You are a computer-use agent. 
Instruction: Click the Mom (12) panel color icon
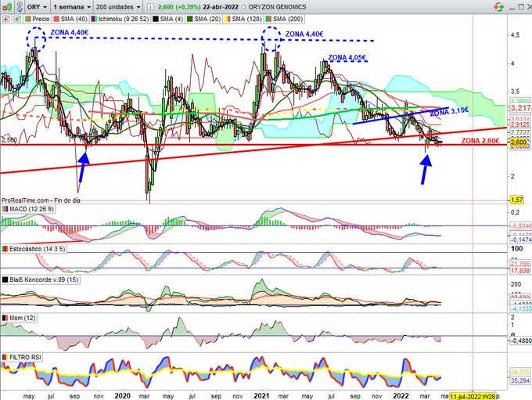(x=5, y=318)
